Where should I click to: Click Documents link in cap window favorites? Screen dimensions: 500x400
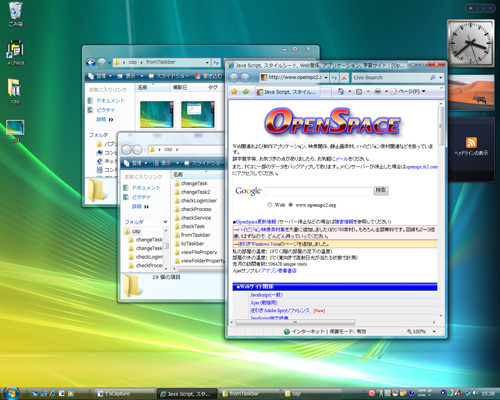click(x=146, y=188)
